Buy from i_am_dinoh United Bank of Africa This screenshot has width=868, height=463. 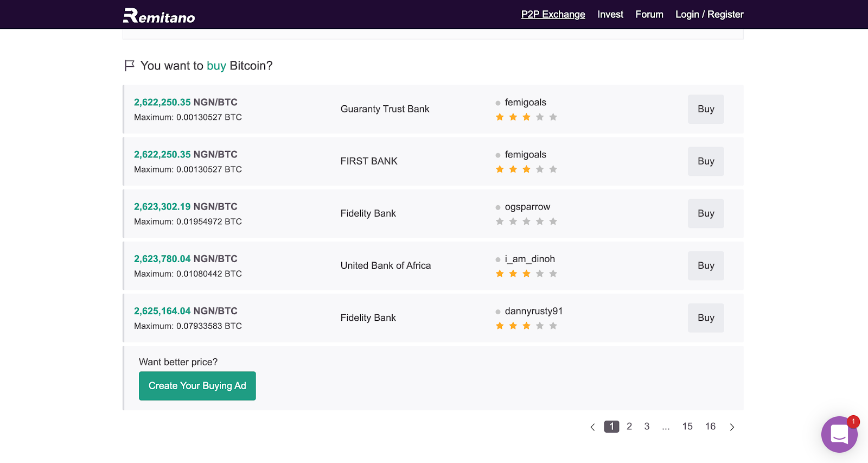pos(706,265)
